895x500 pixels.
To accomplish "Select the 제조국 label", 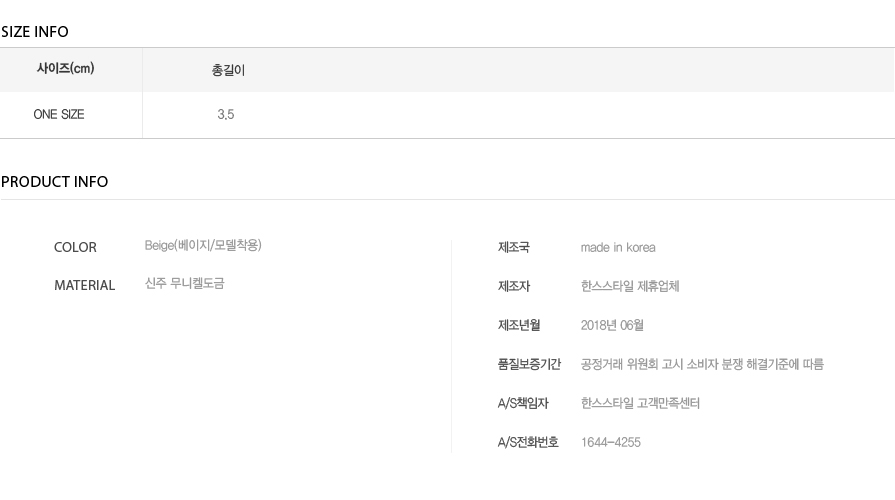I will 514,247.
